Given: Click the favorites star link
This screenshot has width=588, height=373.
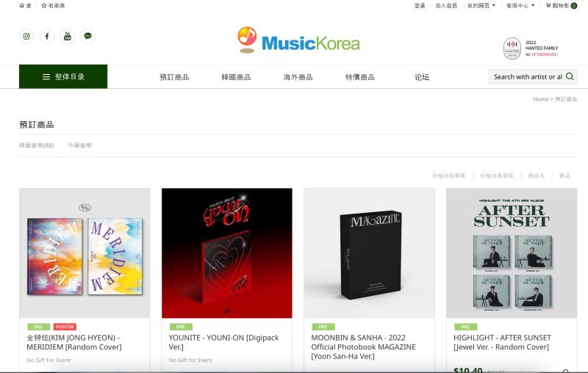Looking at the screenshot, I should pyautogui.click(x=53, y=6).
